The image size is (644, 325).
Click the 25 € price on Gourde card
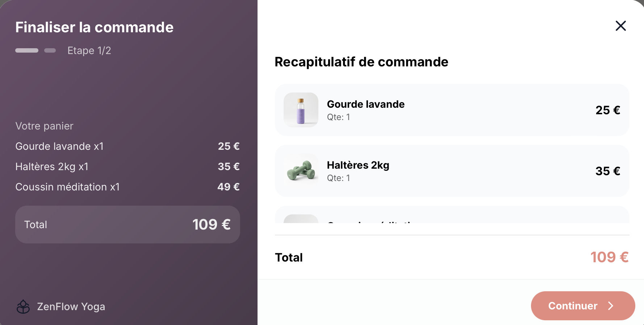tap(607, 110)
